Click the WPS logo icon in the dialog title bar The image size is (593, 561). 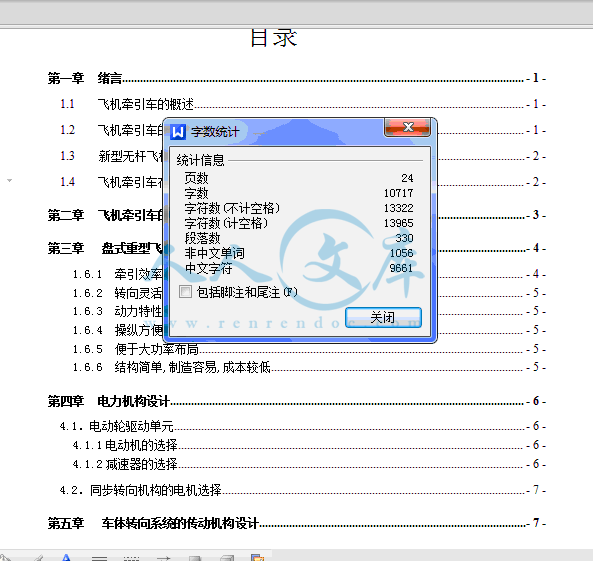coord(178,132)
